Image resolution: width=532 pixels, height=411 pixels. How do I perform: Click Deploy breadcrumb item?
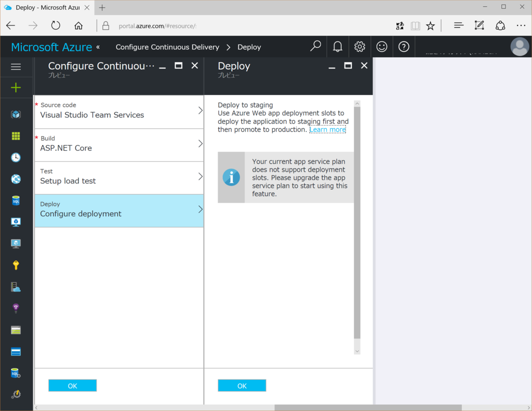pos(249,47)
